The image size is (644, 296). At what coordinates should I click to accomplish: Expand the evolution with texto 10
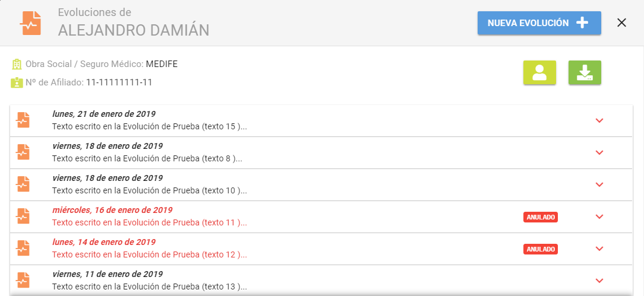pyautogui.click(x=599, y=184)
